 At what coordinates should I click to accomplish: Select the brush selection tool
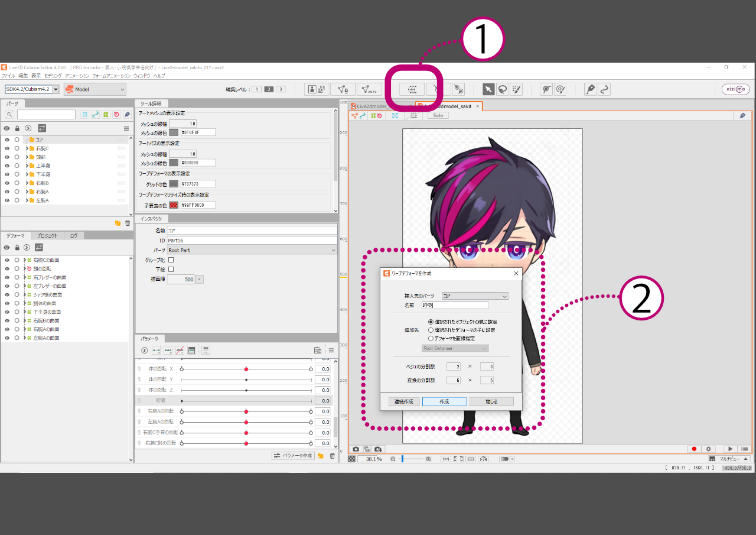517,89
